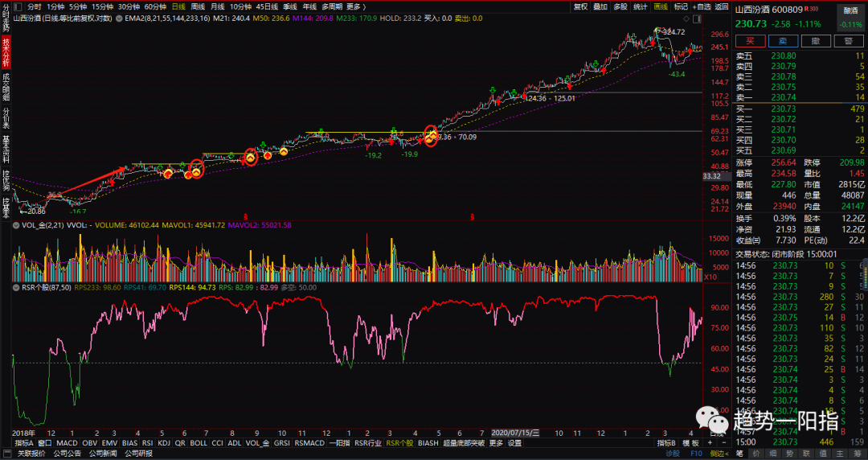The image size is (868, 460).
Task: Click the red 买 buy button
Action: (750, 41)
